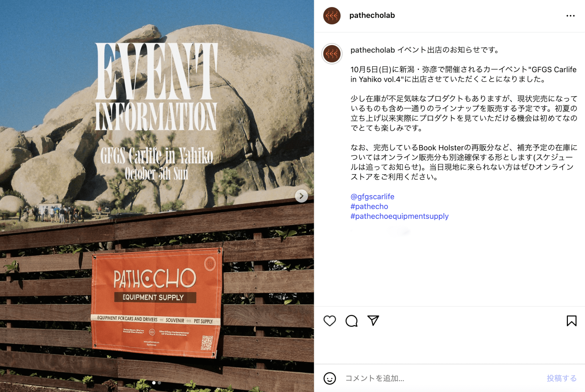Save post with the bookmark icon
The height and width of the screenshot is (392, 585).
[572, 321]
